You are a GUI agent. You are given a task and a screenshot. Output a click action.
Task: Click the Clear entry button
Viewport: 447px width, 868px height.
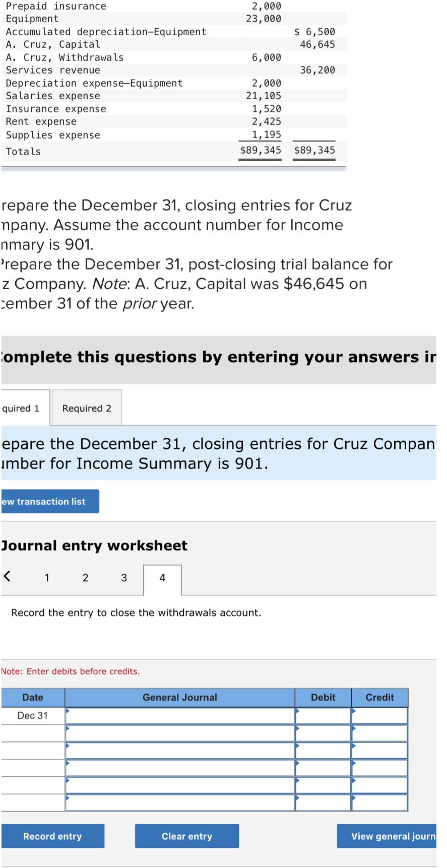point(186,836)
